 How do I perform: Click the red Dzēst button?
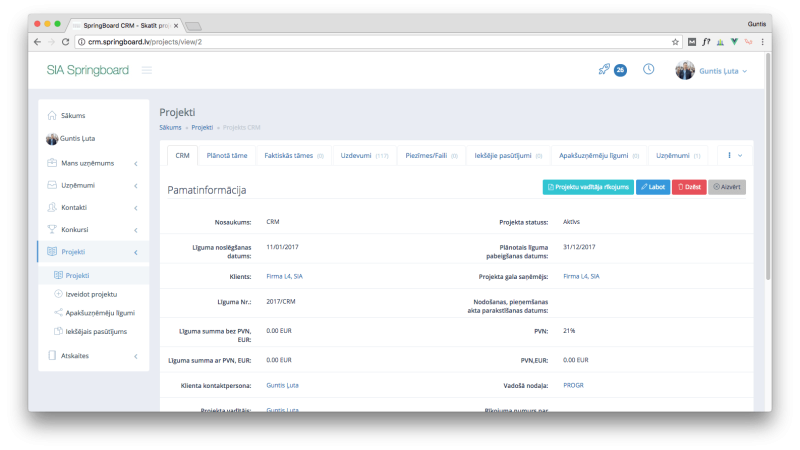click(x=689, y=187)
